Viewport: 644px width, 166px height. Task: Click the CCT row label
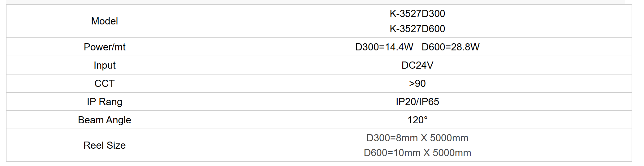pyautogui.click(x=104, y=83)
